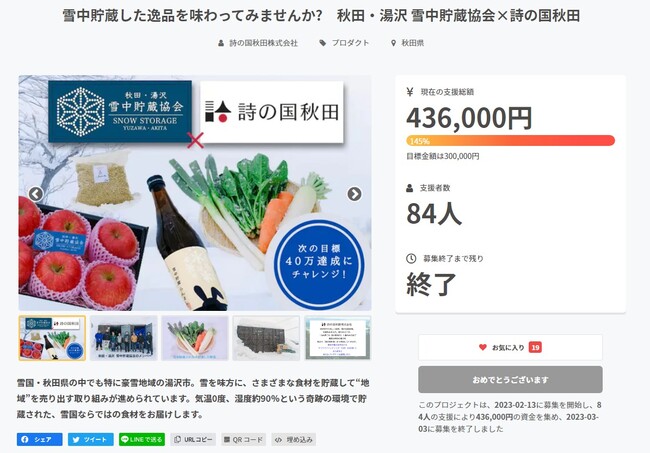Select first thumbnail with apples and sake
Viewport: 650px width, 453px height.
pos(52,338)
